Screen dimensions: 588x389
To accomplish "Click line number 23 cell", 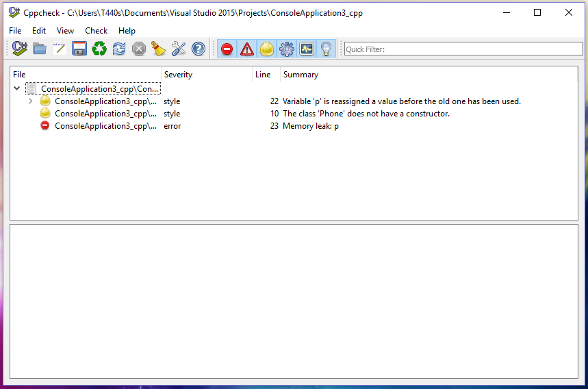I will [274, 126].
